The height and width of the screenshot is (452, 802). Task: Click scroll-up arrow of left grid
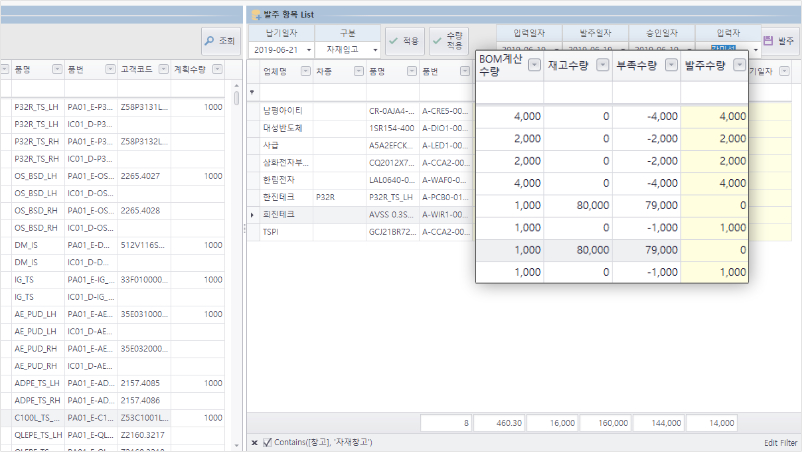(x=236, y=85)
